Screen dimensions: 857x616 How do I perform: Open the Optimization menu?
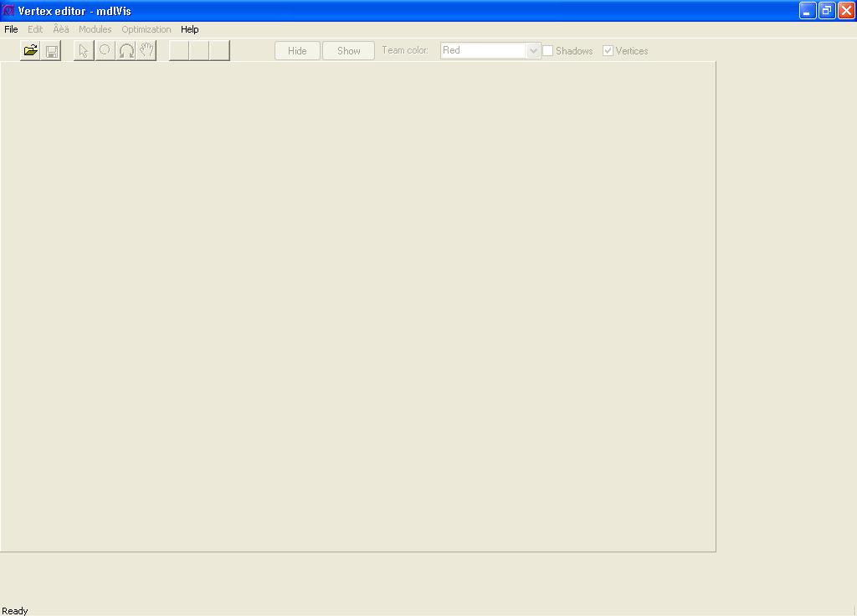(146, 29)
